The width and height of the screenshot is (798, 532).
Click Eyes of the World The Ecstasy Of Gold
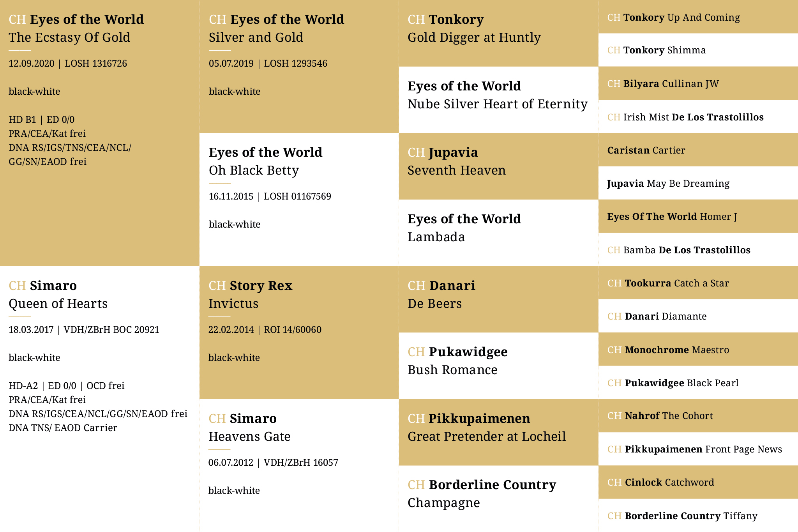[76, 28]
